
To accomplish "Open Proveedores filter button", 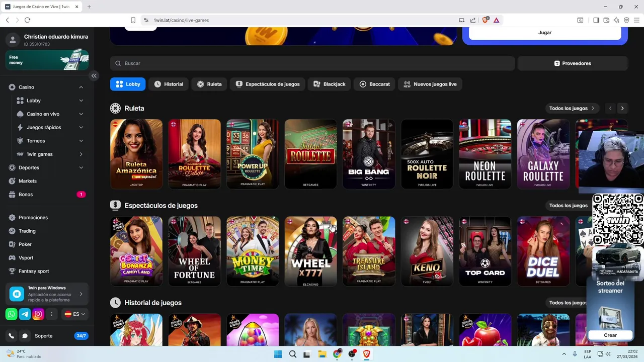I will 573,63.
